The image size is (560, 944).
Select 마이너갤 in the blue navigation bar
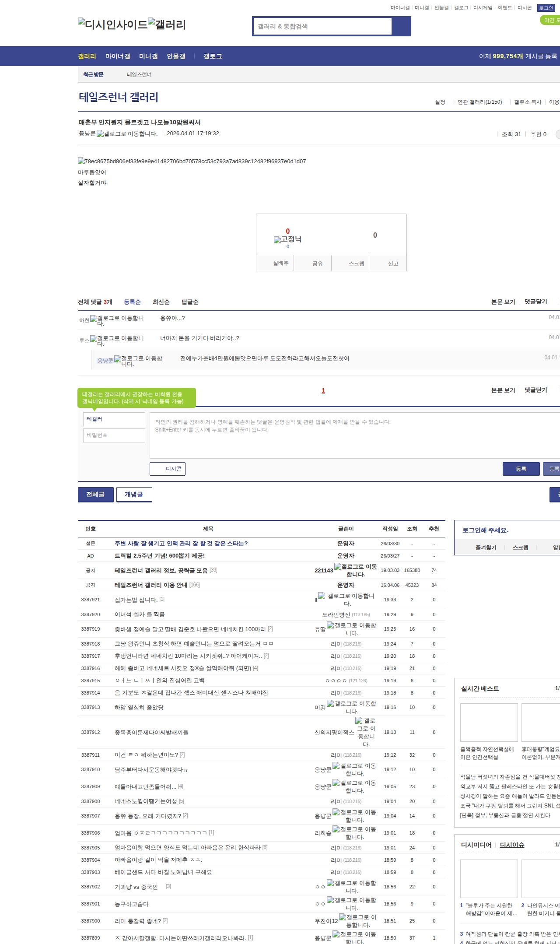click(x=118, y=56)
